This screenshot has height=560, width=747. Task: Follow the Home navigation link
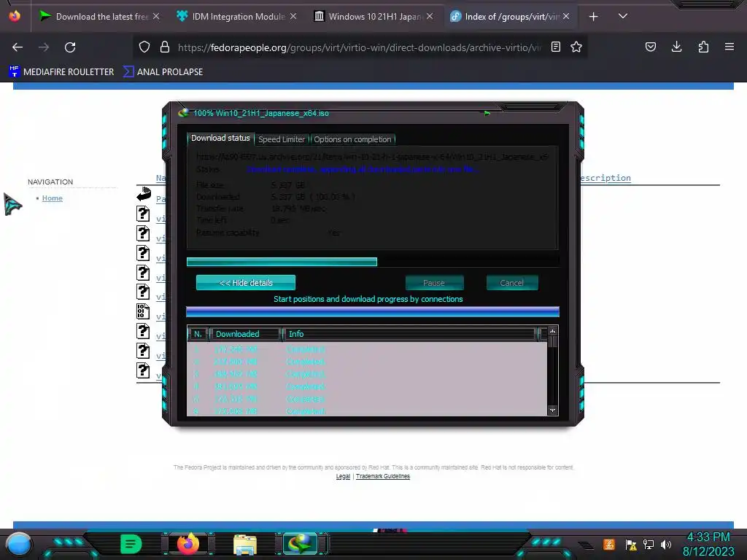[x=53, y=198]
